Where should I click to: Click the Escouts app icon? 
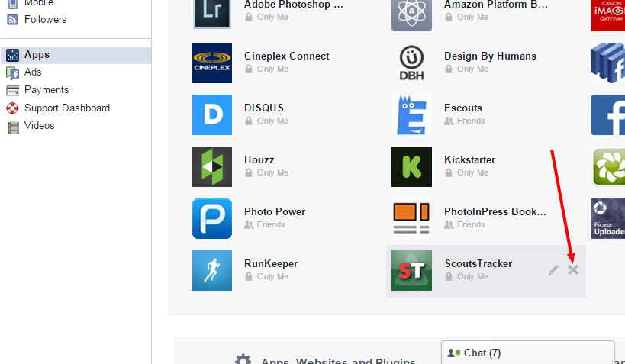tap(411, 114)
